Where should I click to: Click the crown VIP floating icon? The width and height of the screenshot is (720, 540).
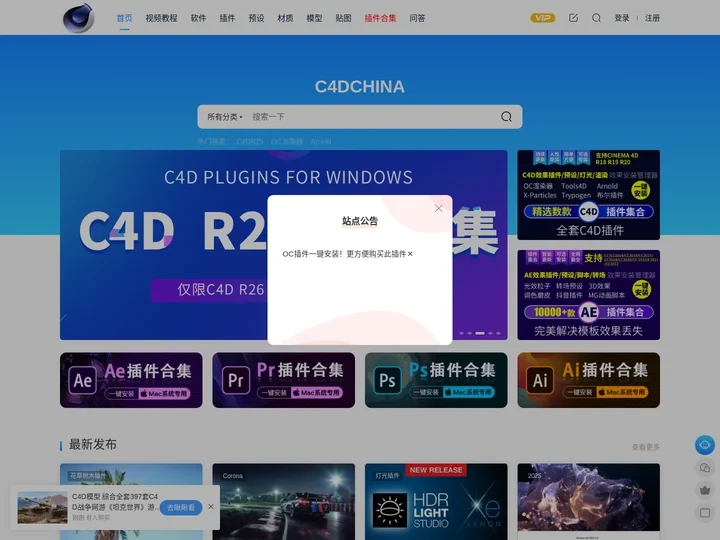704,490
